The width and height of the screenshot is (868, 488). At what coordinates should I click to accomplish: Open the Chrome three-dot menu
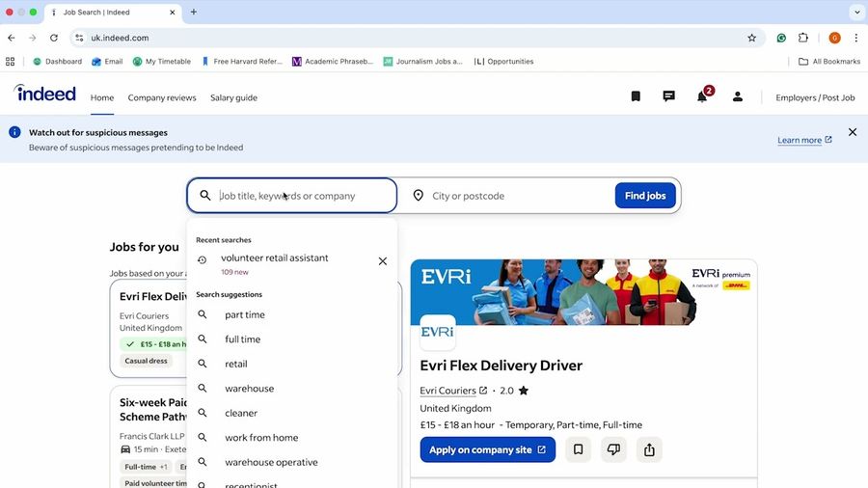(x=855, y=38)
